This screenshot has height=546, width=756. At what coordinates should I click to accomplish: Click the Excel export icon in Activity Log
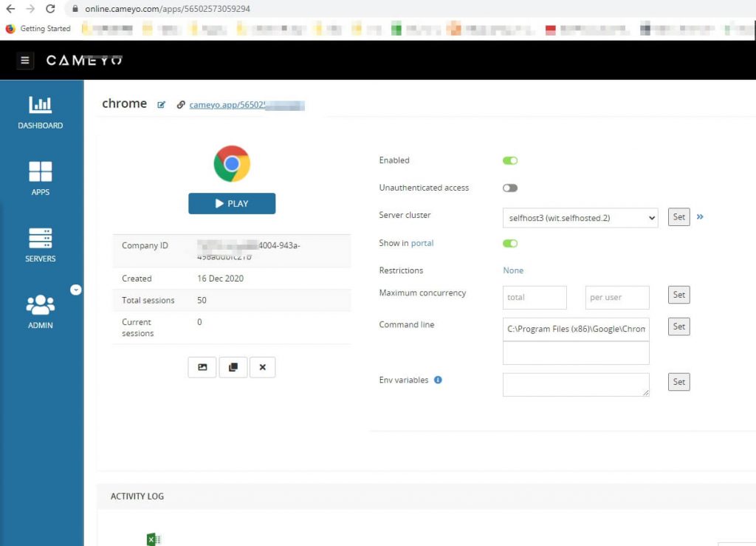[x=154, y=539]
